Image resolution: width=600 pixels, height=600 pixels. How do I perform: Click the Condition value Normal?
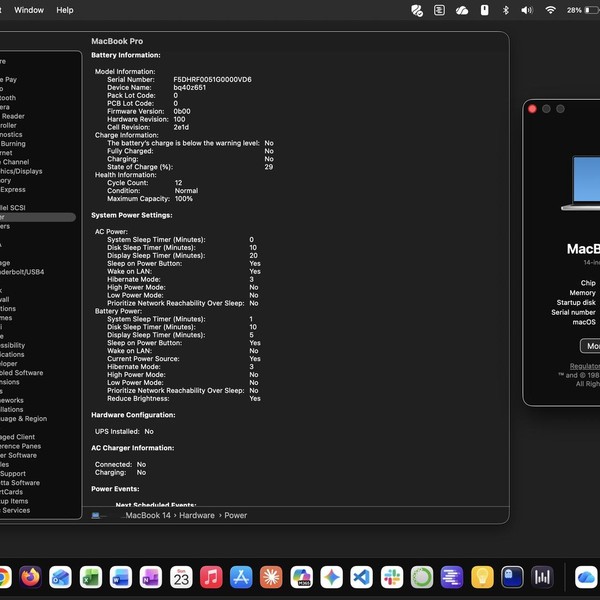pos(186,191)
